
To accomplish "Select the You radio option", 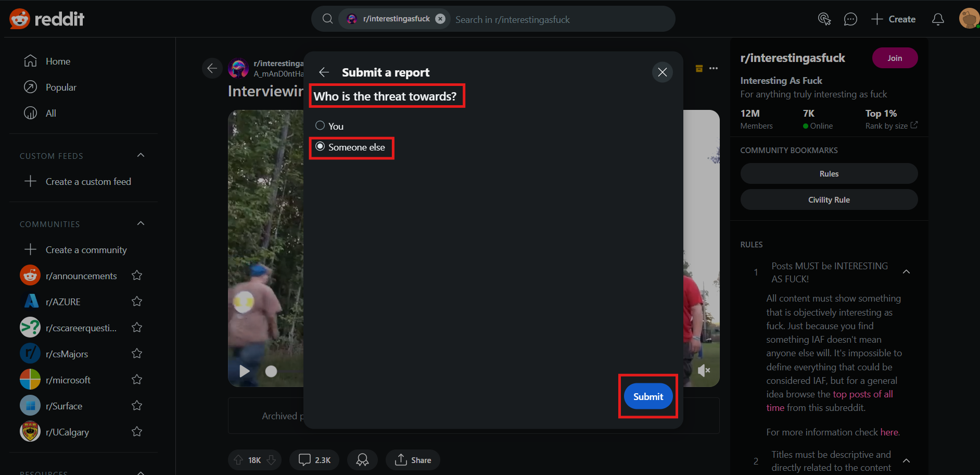I will 320,126.
